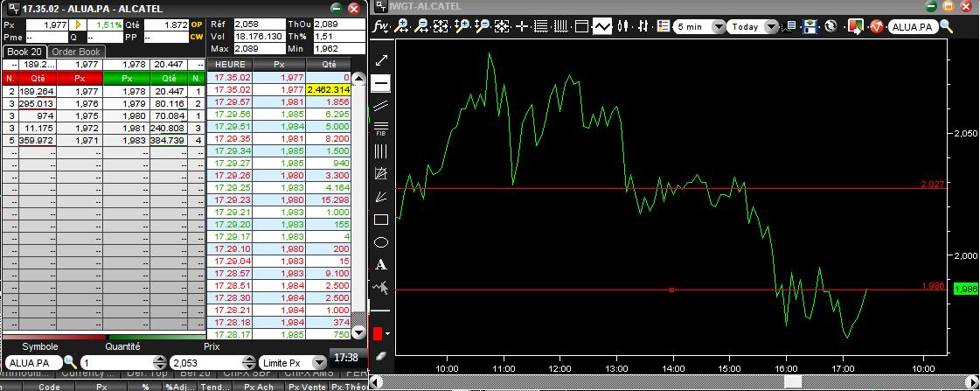Search symbol using chart toolbar magnifier
The width and height of the screenshot is (980, 391).
tap(946, 26)
